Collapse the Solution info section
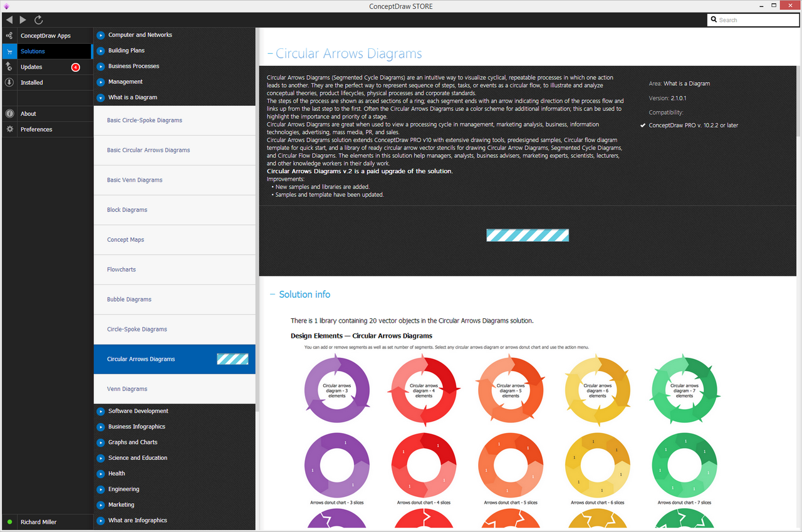The width and height of the screenshot is (802, 532). coord(273,295)
